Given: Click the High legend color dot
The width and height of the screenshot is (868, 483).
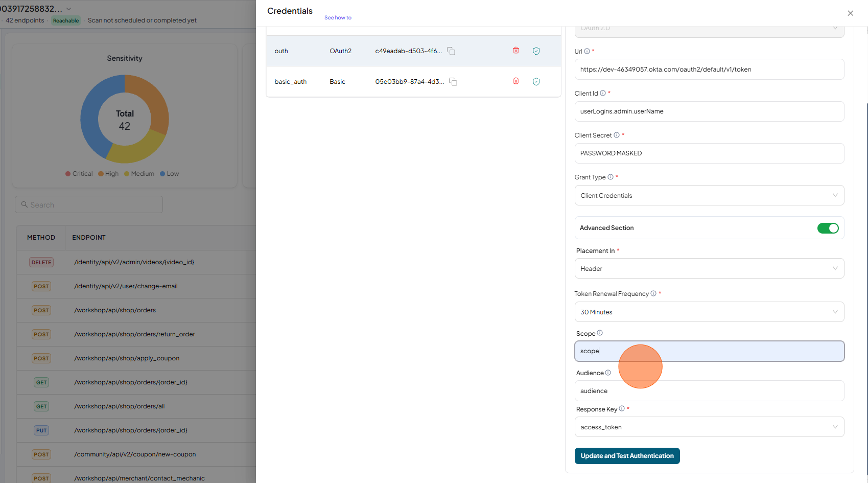Looking at the screenshot, I should [x=101, y=174].
